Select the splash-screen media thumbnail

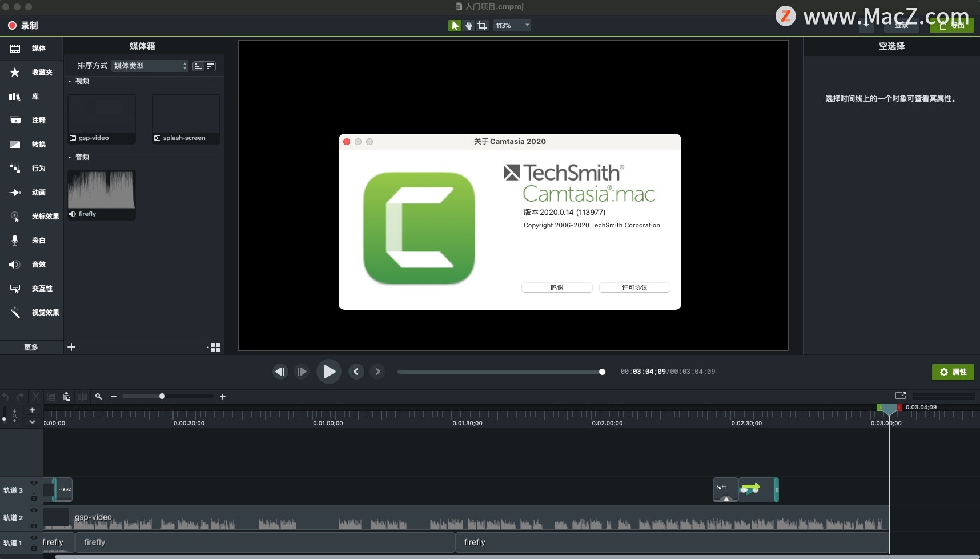[186, 119]
